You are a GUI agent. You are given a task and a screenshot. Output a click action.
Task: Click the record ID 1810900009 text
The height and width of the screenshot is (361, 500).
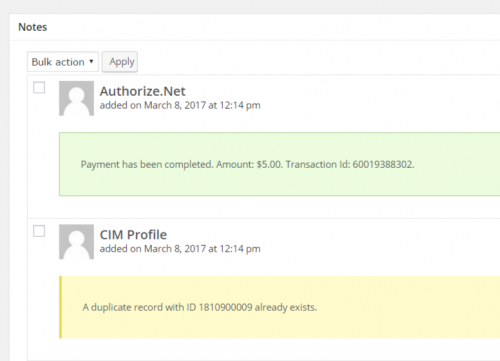(219, 307)
